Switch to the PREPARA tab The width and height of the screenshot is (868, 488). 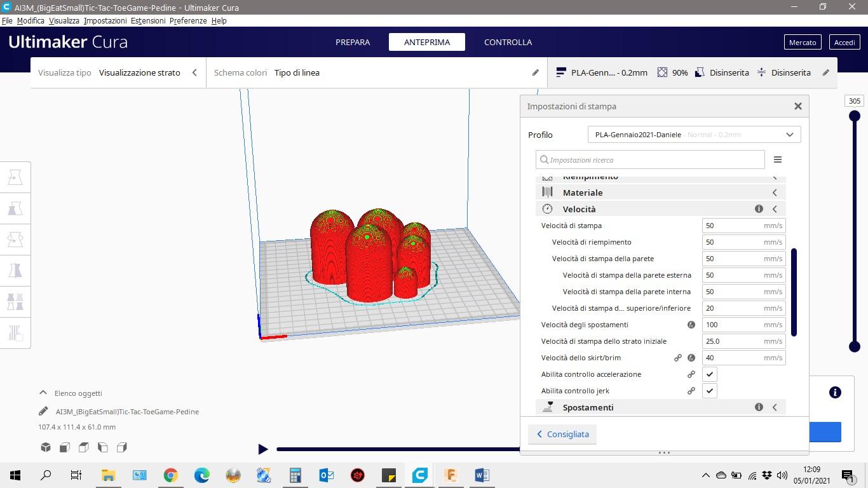point(353,42)
